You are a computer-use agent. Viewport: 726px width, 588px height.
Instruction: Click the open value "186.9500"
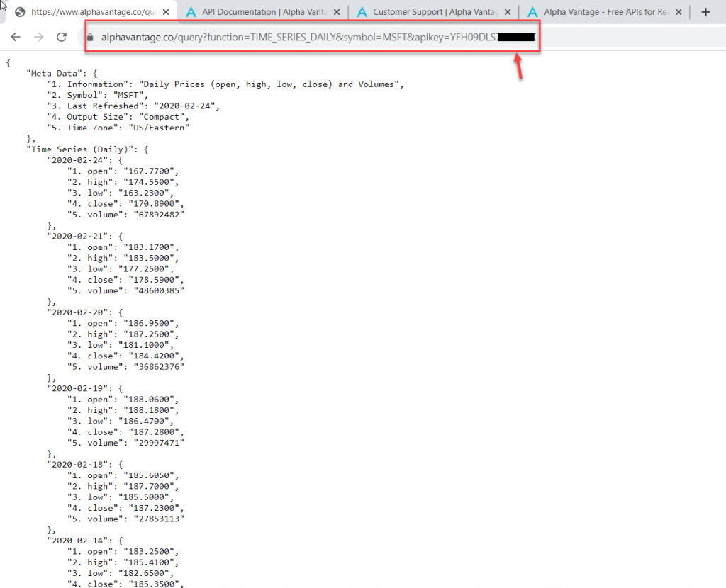149,323
